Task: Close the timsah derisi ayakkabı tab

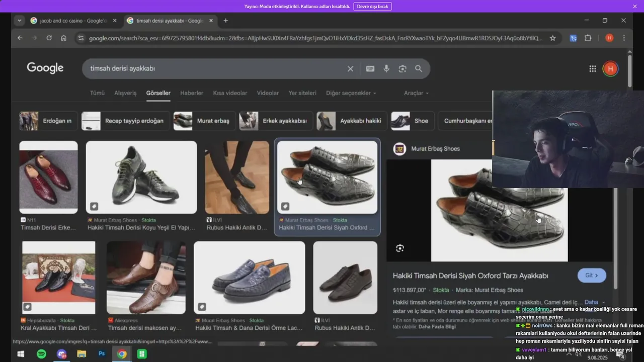Action: (x=211, y=21)
